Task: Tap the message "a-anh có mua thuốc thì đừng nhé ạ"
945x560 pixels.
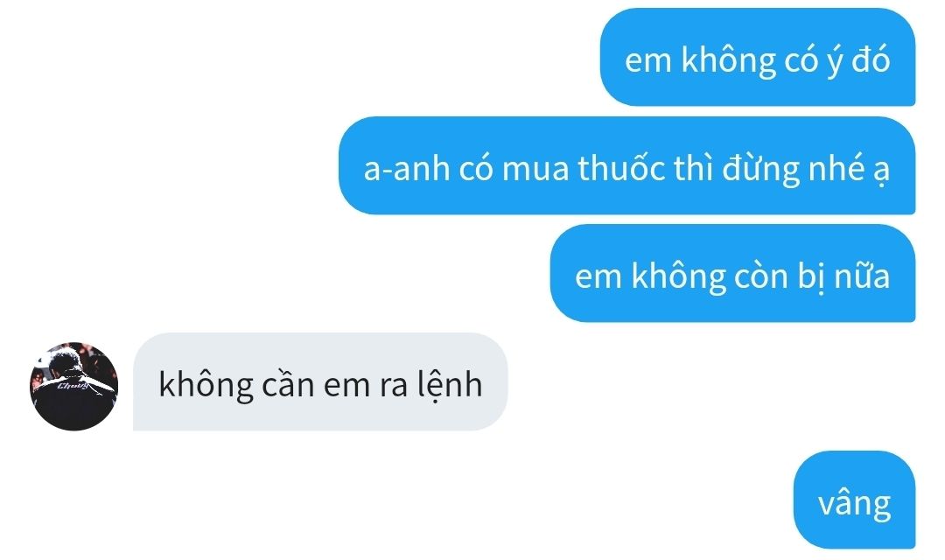Action: point(626,165)
